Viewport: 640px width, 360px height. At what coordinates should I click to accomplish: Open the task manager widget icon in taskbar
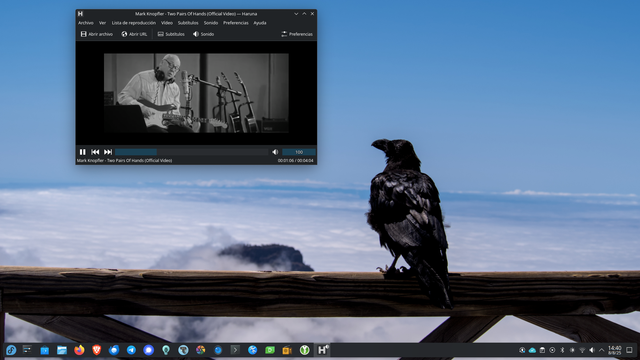27,350
